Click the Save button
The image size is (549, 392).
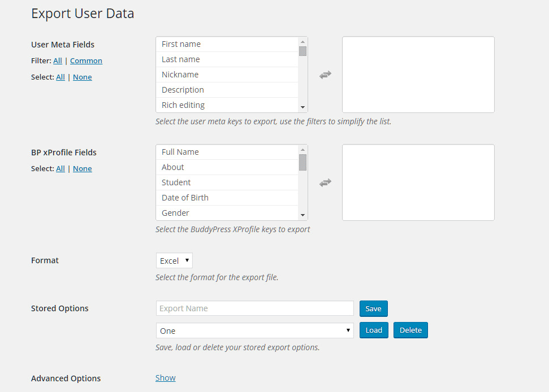pos(373,308)
